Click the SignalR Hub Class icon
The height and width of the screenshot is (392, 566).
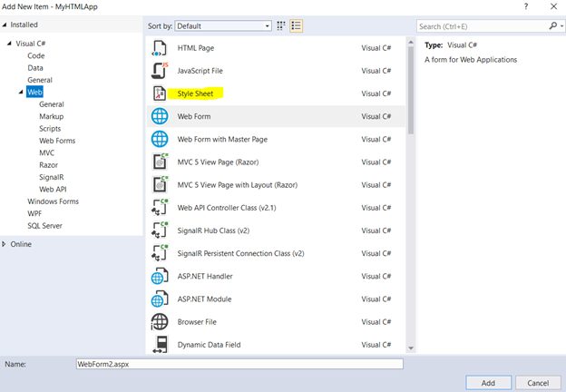click(160, 230)
